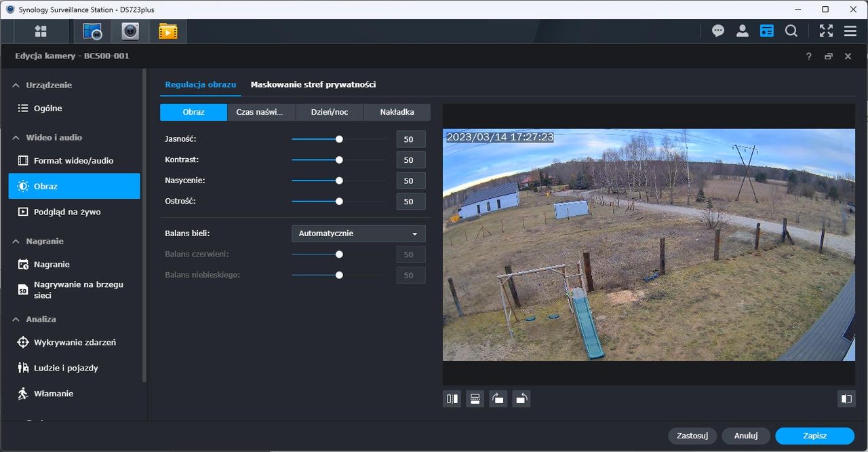Open the main menu grid icon

point(41,31)
